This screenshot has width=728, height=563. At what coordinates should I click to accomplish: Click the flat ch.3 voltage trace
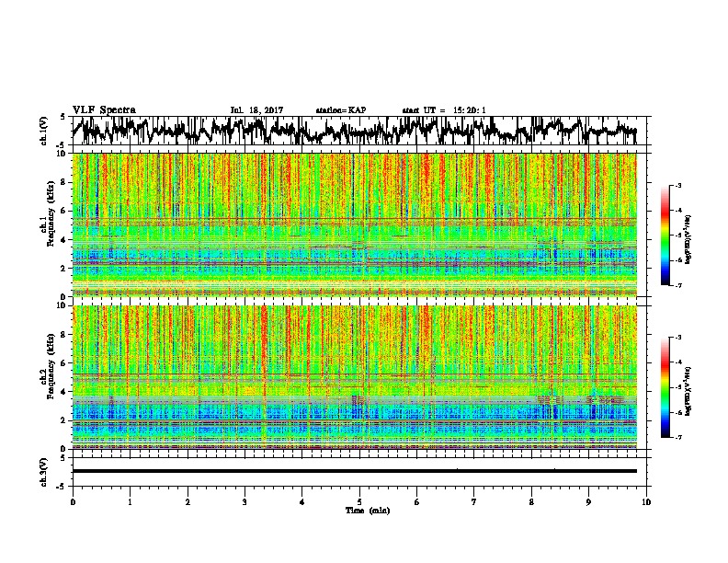[x=355, y=471]
